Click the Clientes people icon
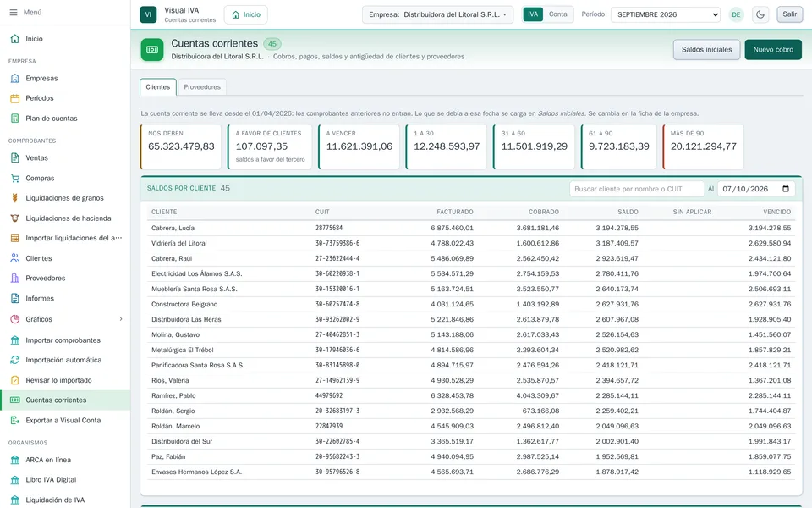 click(x=15, y=258)
